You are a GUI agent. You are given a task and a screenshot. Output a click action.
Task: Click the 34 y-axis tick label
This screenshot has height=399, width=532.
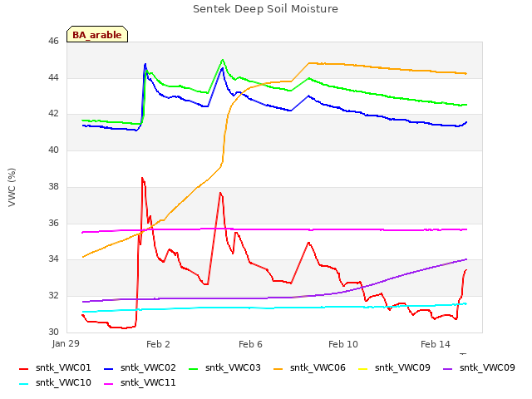pyautogui.click(x=53, y=259)
